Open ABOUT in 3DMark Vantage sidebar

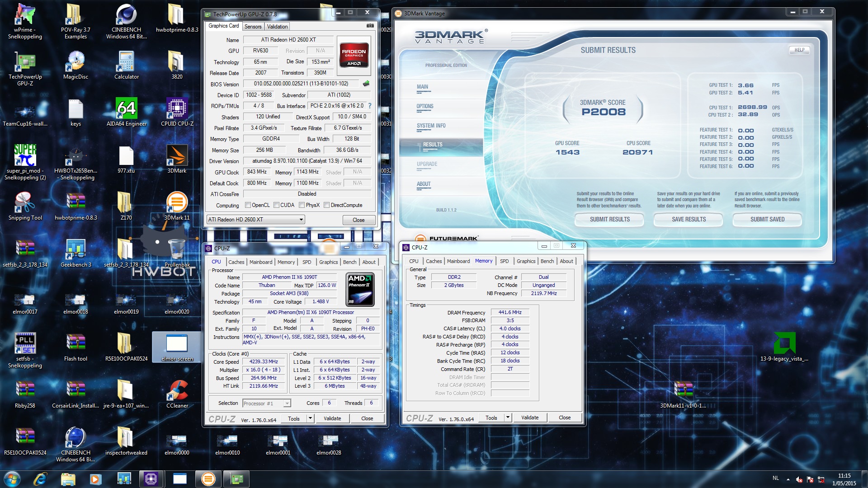[424, 184]
